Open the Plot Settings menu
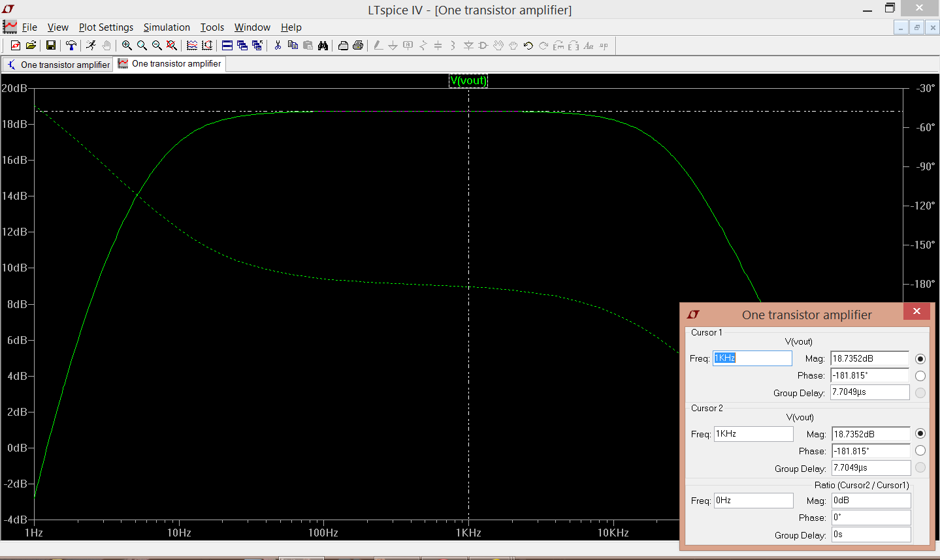Viewport: 940px width, 560px height. point(106,27)
